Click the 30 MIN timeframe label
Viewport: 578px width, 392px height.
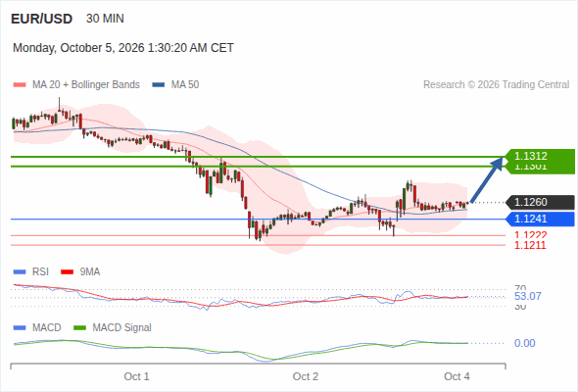pos(105,19)
